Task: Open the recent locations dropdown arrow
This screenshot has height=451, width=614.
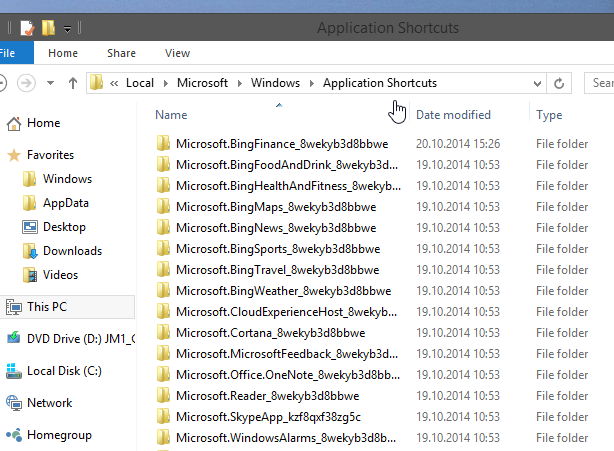Action: [x=50, y=83]
